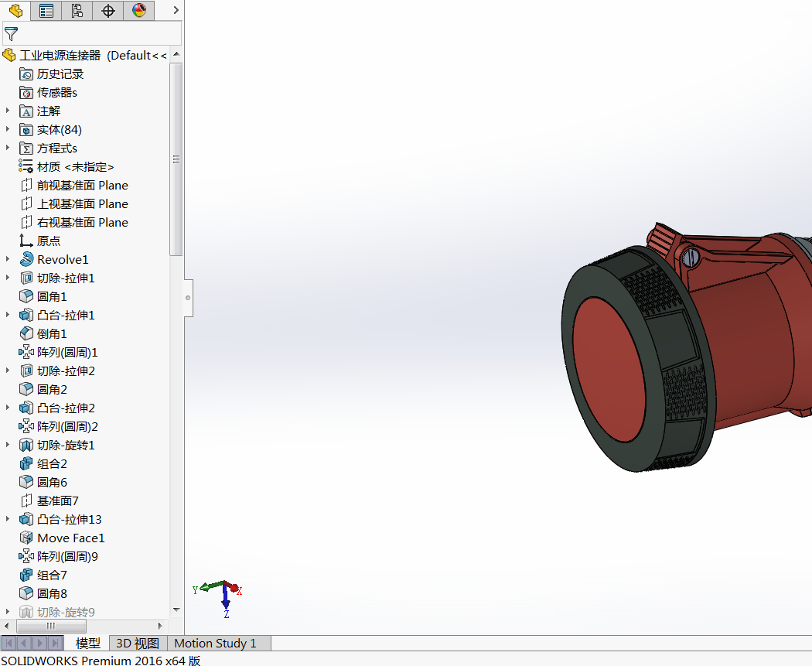This screenshot has width=812, height=666.
Task: Expand the 凸台-拉伸2 feature
Action: pyautogui.click(x=7, y=407)
